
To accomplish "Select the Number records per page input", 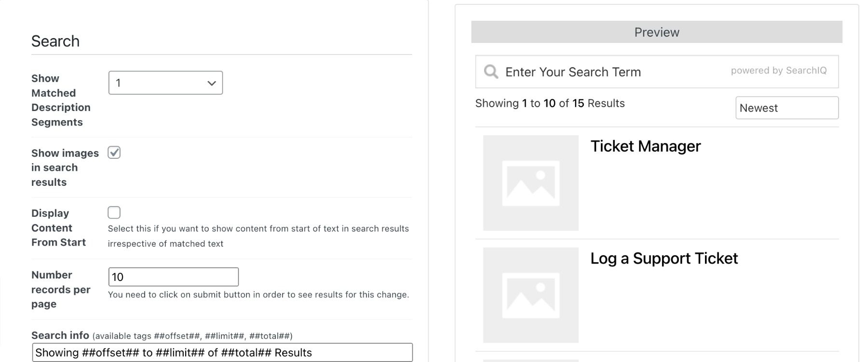I will 173,277.
